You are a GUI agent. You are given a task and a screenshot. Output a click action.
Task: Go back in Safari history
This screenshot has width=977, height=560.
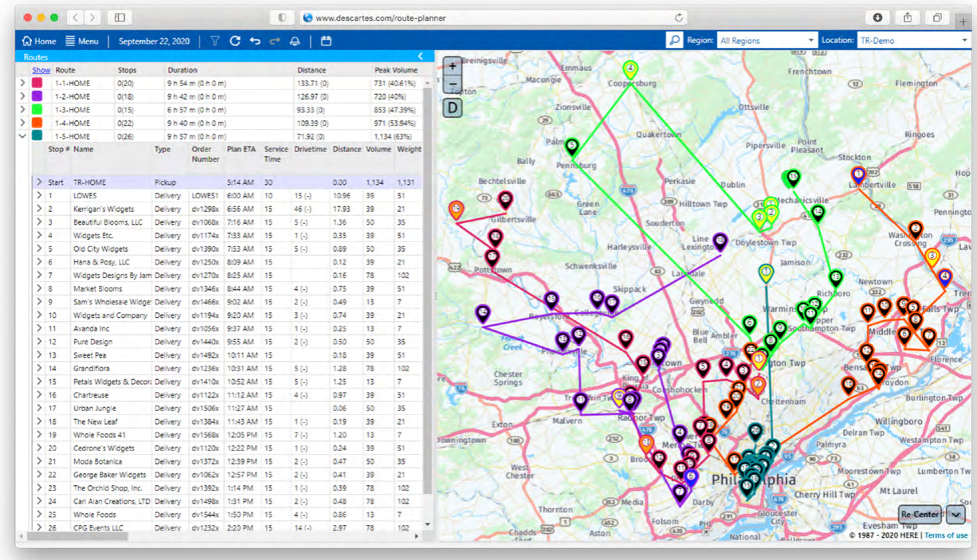(74, 17)
